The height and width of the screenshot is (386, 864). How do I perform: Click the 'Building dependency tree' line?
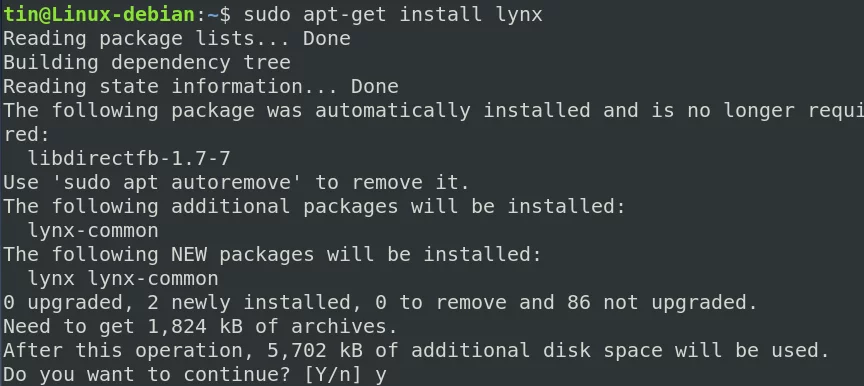(147, 62)
